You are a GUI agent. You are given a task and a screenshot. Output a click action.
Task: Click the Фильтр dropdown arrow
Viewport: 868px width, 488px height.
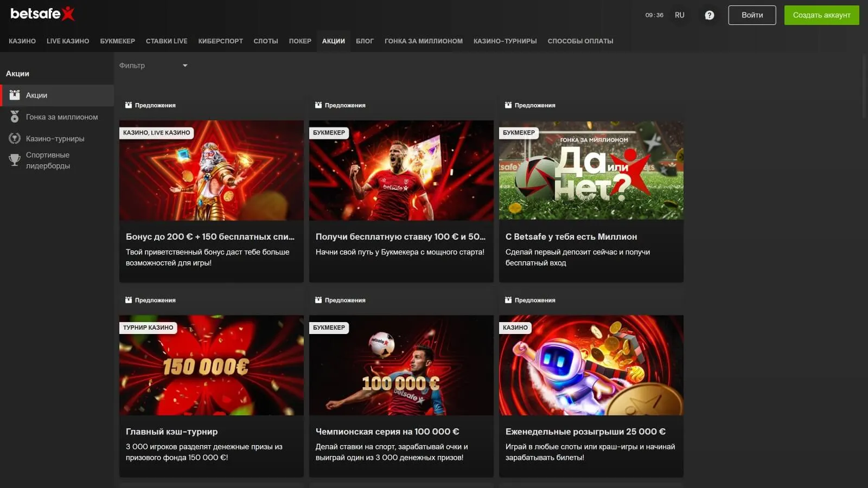coord(185,66)
